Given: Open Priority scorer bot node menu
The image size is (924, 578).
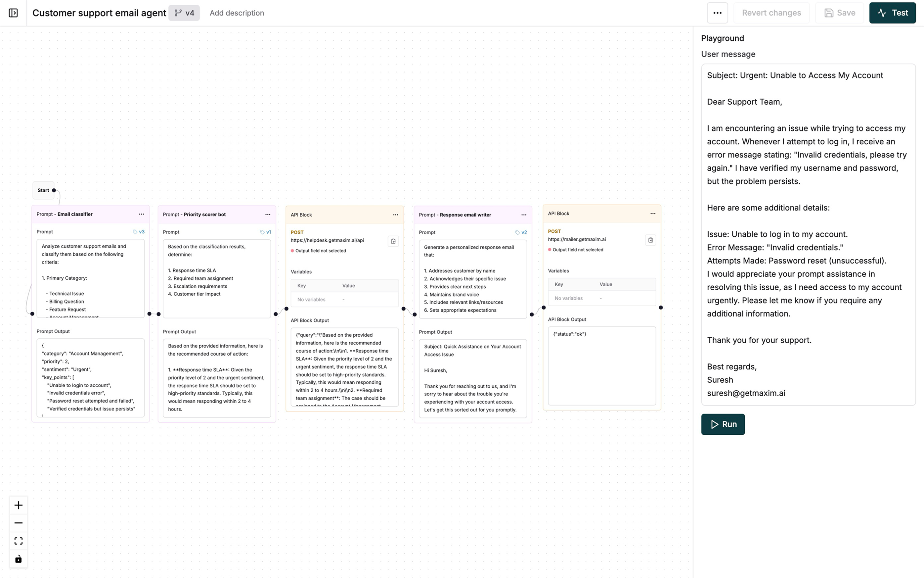Looking at the screenshot, I should point(268,215).
